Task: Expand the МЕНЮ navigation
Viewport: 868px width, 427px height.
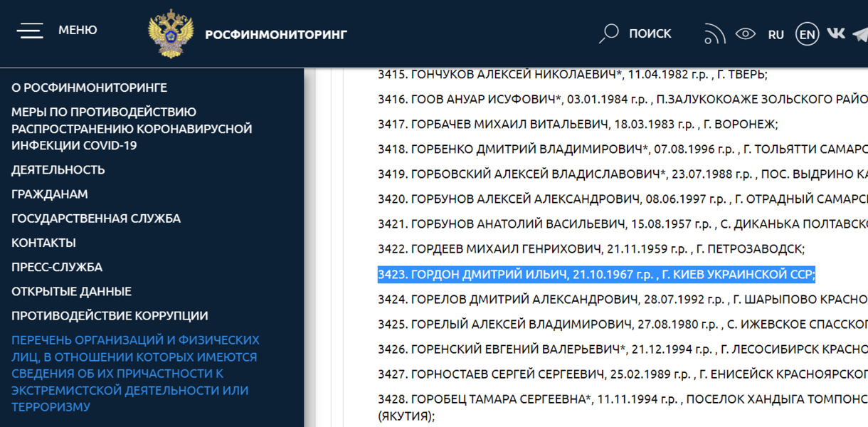Action: pyautogui.click(x=77, y=30)
